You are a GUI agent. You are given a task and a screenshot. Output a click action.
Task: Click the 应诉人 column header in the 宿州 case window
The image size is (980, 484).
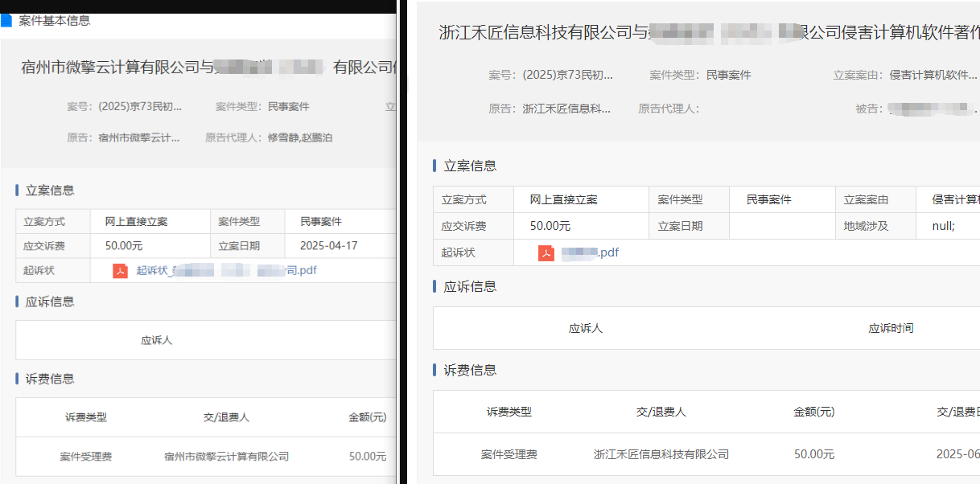click(156, 340)
